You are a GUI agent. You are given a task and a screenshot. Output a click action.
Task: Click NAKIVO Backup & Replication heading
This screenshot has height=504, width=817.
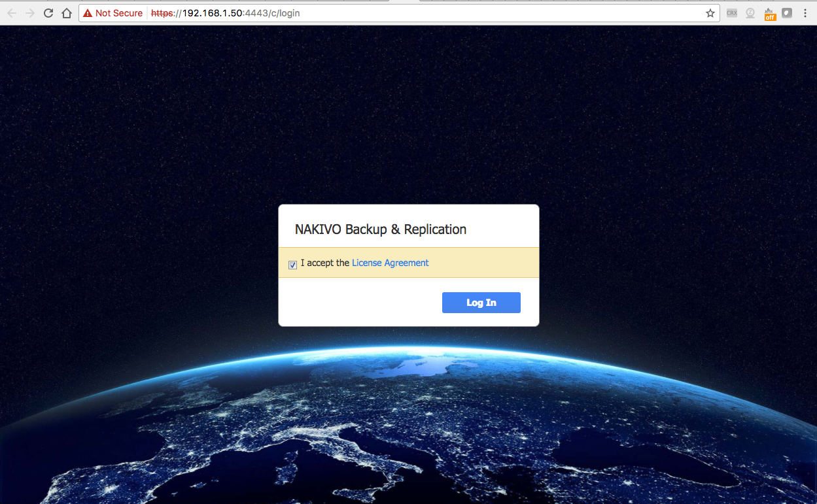tap(381, 229)
